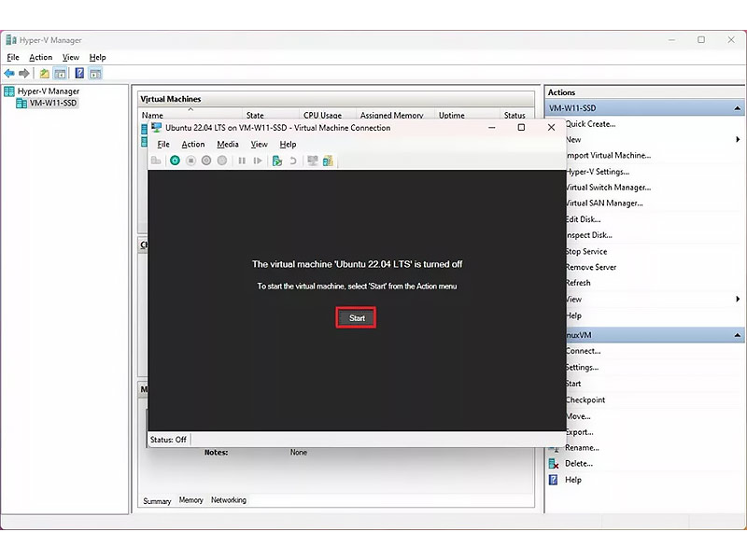
Task: Switch to the Summary tab
Action: [157, 501]
